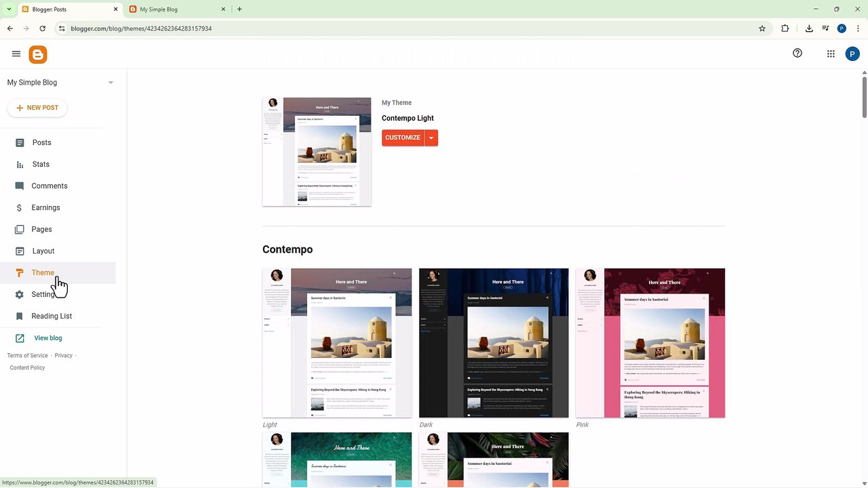Viewport: 868px width, 488px height.
Task: Open Chrome profile avatar in toolbar
Action: [842, 28]
